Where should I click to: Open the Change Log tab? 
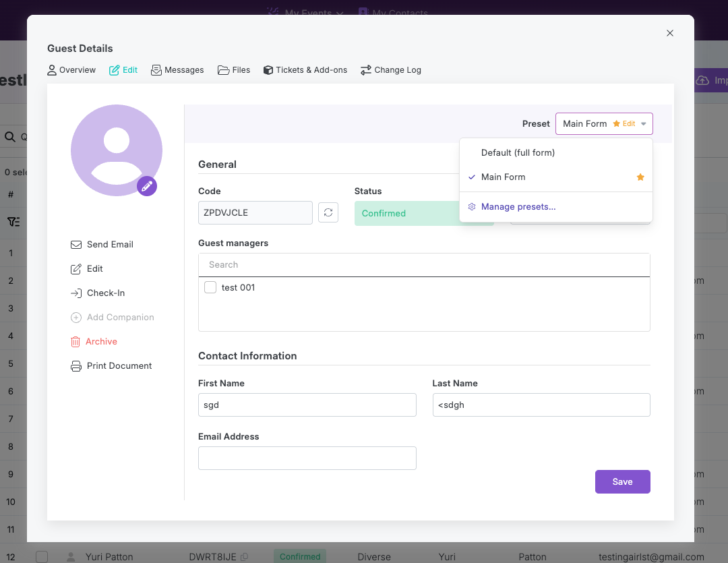(391, 70)
